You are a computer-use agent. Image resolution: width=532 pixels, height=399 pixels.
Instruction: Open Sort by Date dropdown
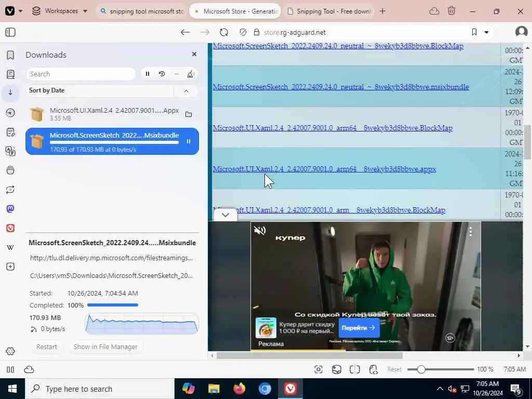[100, 90]
